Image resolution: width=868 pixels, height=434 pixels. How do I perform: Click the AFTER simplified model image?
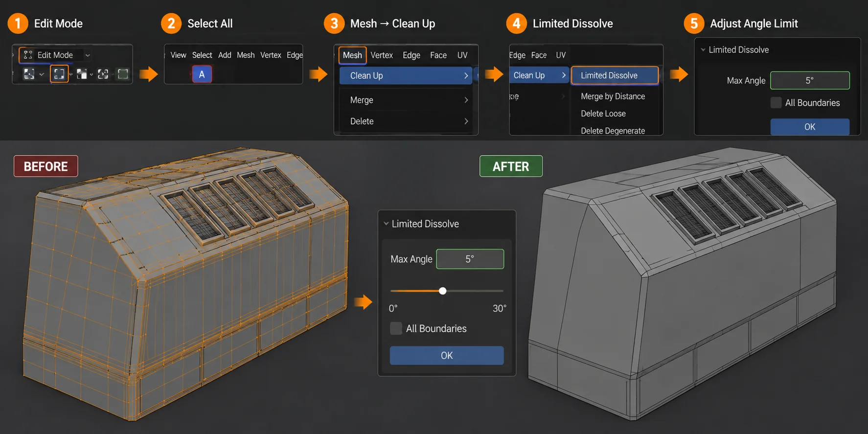tap(683, 284)
